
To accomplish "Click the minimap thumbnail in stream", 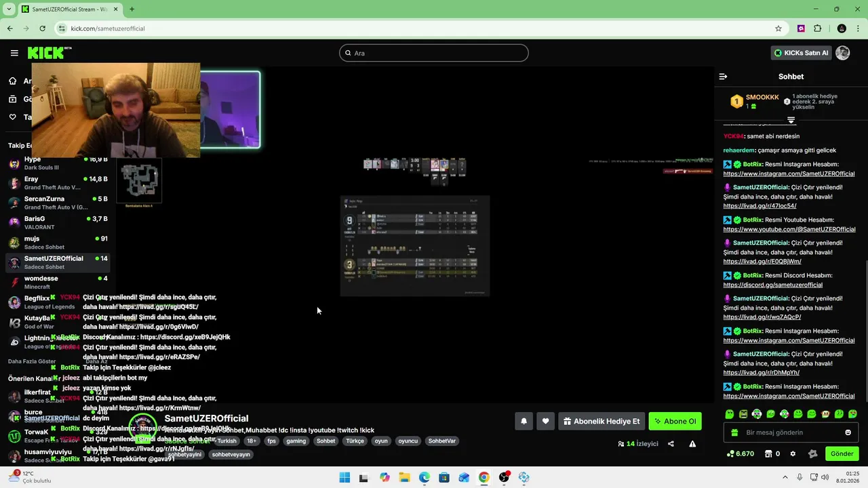I will point(139,182).
